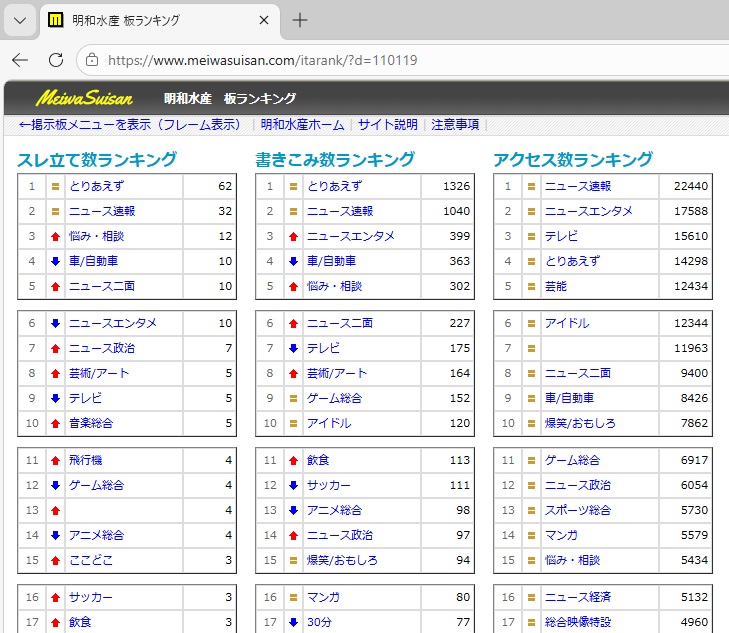Image resolution: width=729 pixels, height=633 pixels.
Task: Reload the page with the refresh icon
Action: 56,60
